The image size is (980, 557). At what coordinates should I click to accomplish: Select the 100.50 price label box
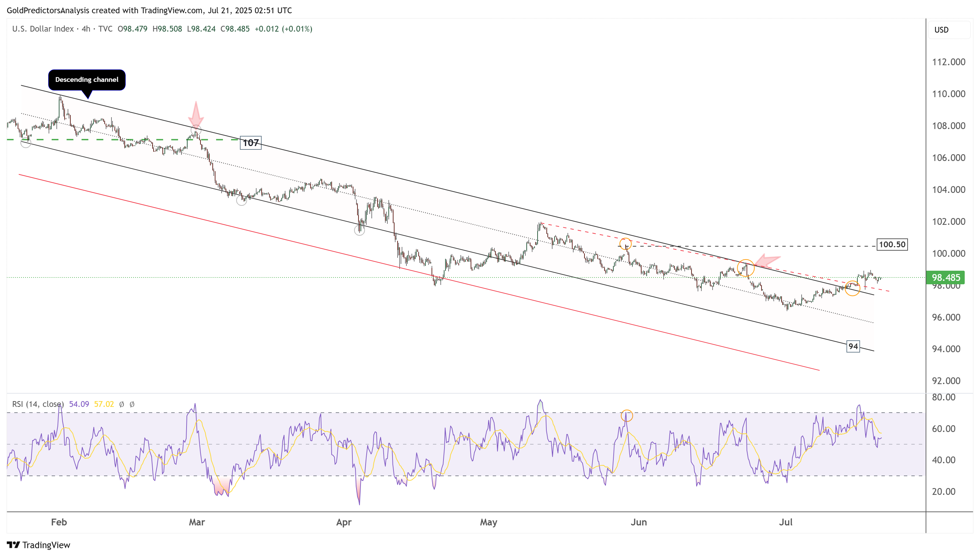pyautogui.click(x=892, y=245)
